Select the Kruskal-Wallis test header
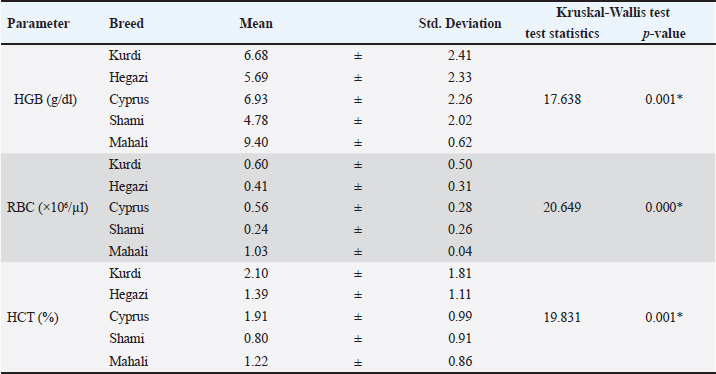Viewport: 716px width, 374px height. tap(613, 12)
